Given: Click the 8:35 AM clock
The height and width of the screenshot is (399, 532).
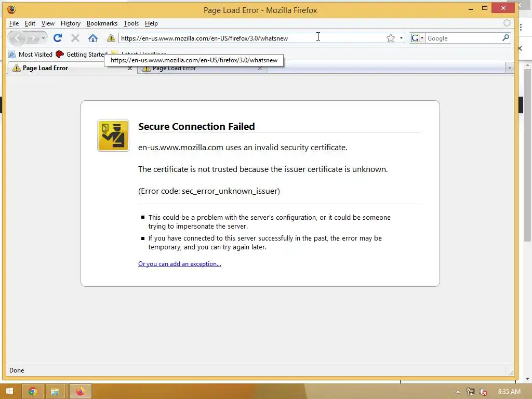Looking at the screenshot, I should pos(509,392).
